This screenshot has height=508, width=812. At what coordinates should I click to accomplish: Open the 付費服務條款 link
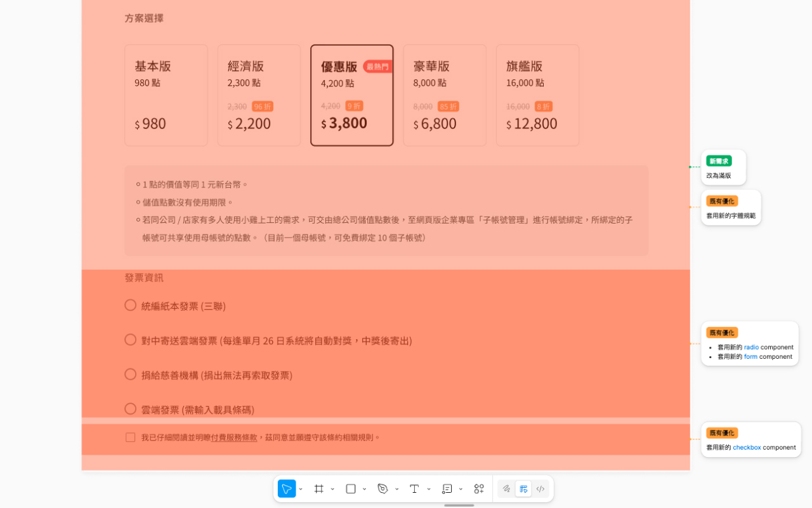click(x=234, y=438)
